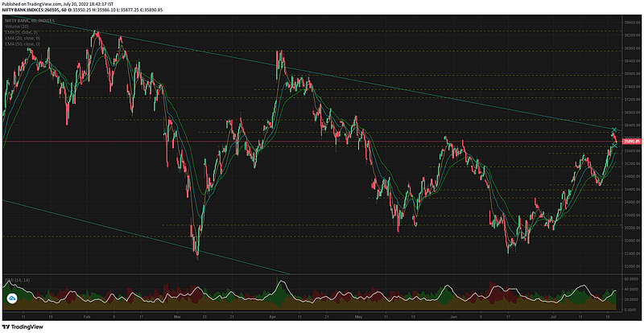Select the Volume (20) indicator label
644x333 pixels.
[17, 27]
